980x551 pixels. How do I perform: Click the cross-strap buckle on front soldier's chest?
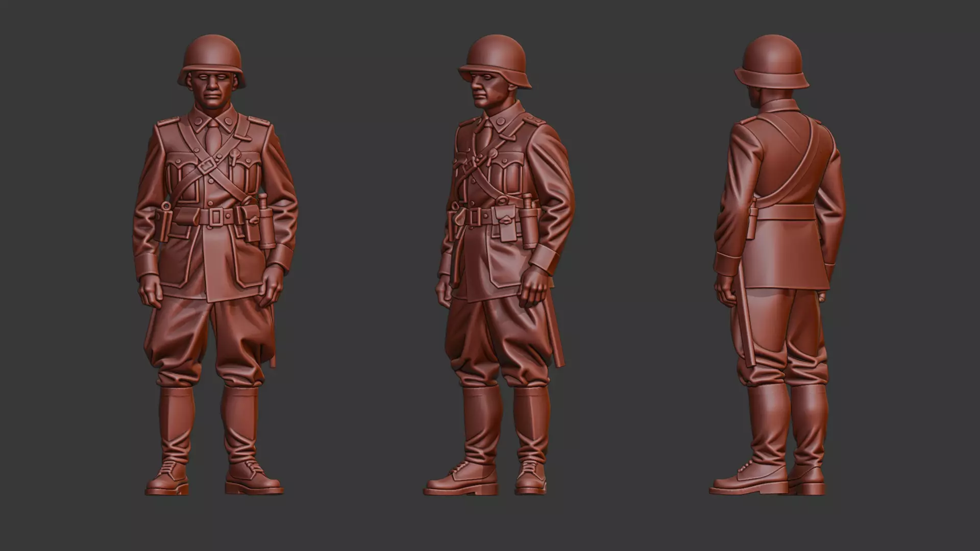tap(207, 166)
